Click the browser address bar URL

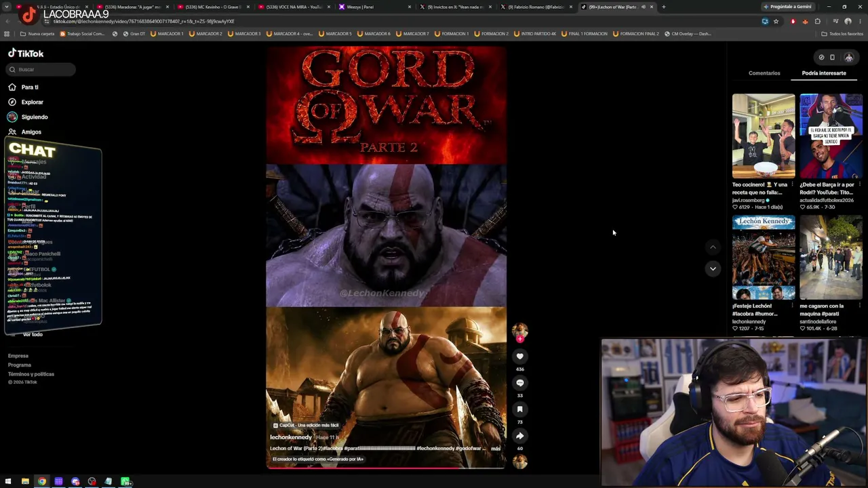144,21
